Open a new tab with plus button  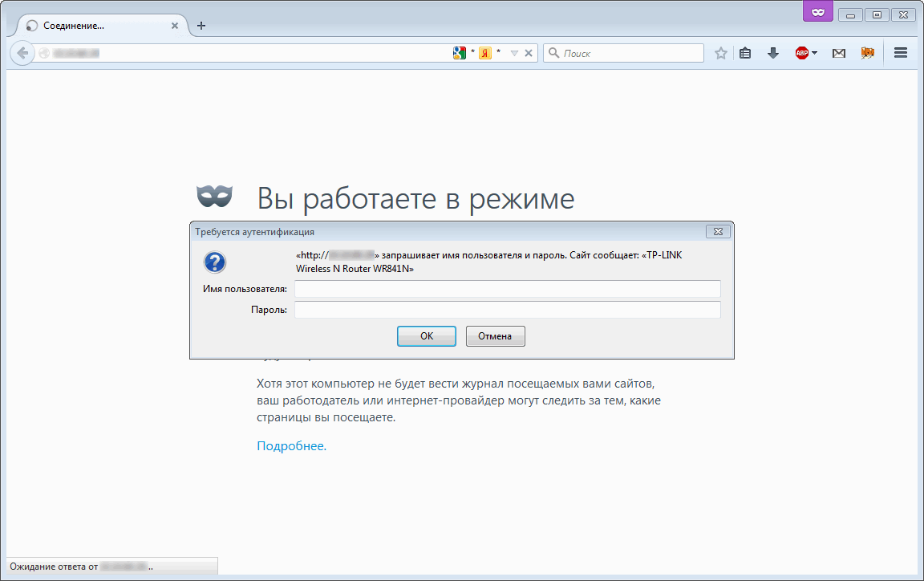tap(201, 26)
